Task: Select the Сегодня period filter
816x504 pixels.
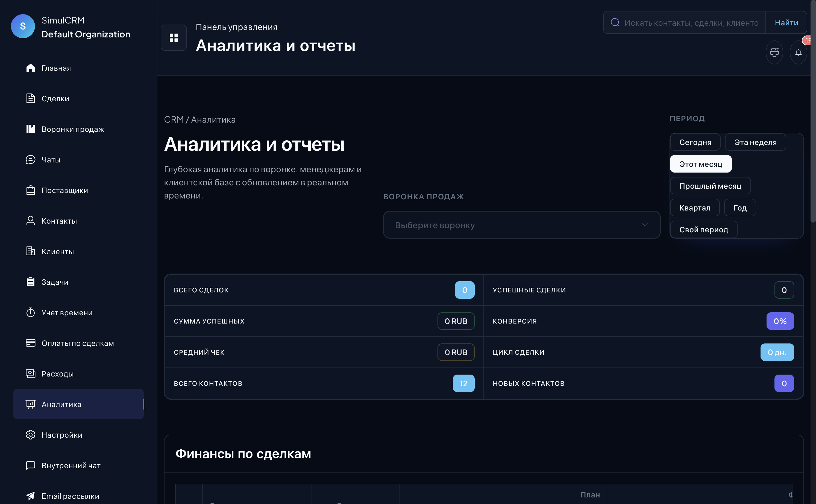Action: pyautogui.click(x=695, y=142)
